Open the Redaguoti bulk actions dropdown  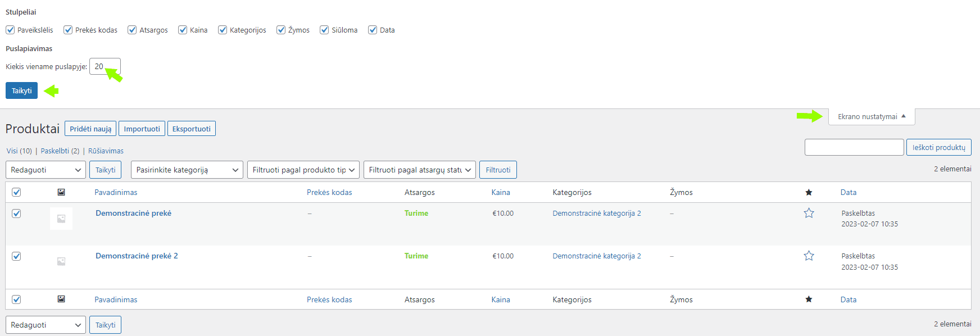(46, 170)
